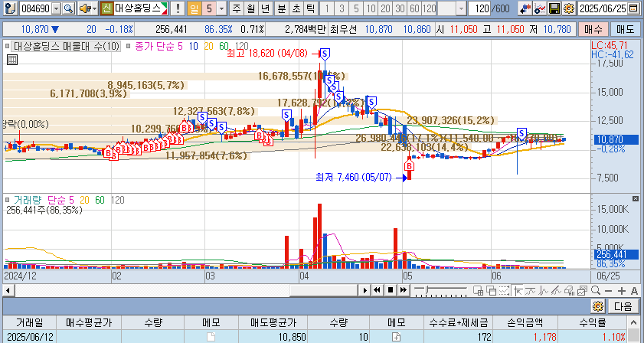Open chart settings gear in top toolbar
644x343 pixels.
(569, 8)
